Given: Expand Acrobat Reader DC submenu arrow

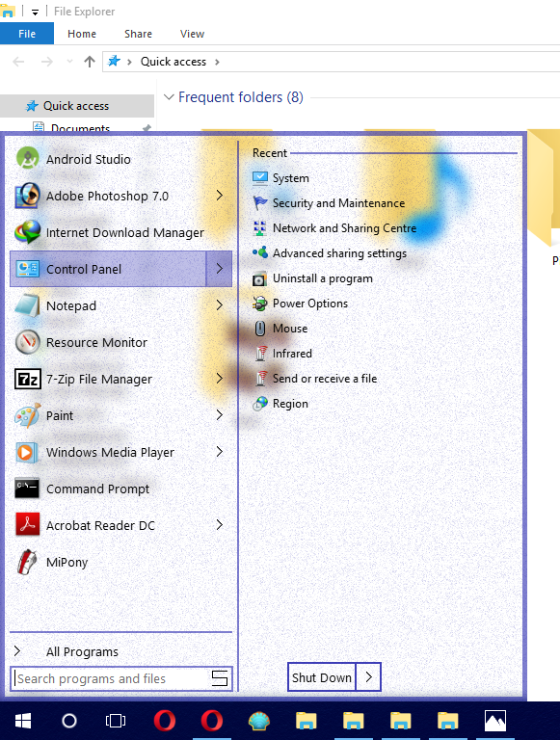Looking at the screenshot, I should tap(220, 524).
